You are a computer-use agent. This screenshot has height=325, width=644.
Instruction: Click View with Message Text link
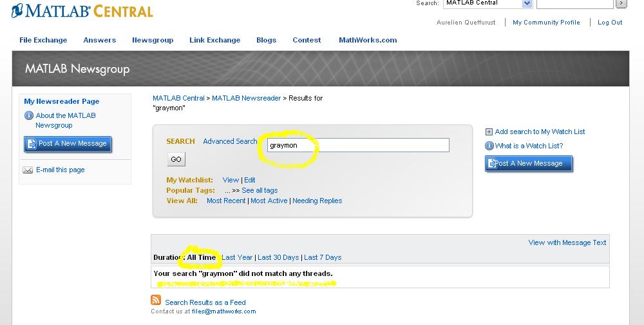coord(567,242)
